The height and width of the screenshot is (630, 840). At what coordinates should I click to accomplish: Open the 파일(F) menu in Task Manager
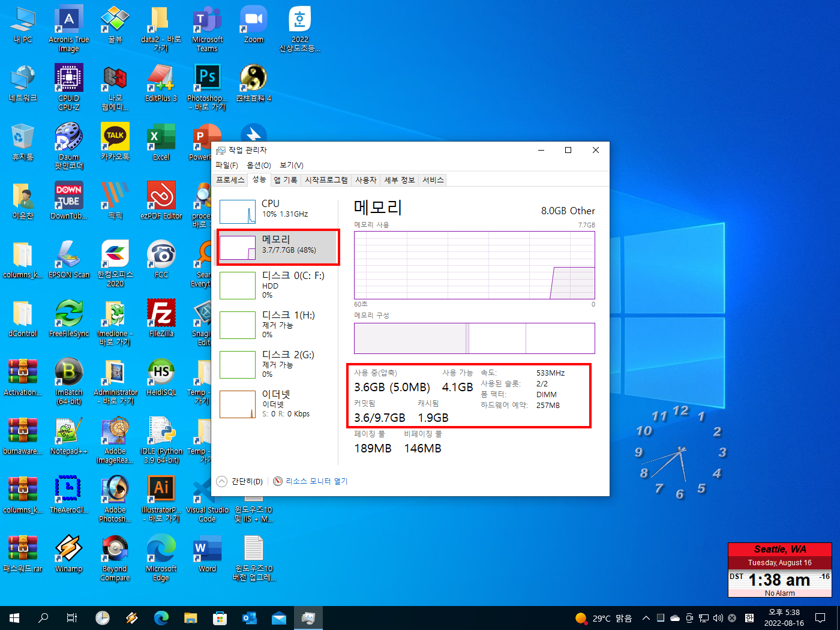227,165
